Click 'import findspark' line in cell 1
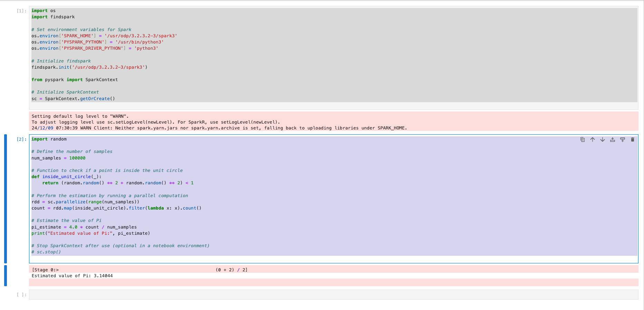The height and width of the screenshot is (310, 644). tap(53, 17)
